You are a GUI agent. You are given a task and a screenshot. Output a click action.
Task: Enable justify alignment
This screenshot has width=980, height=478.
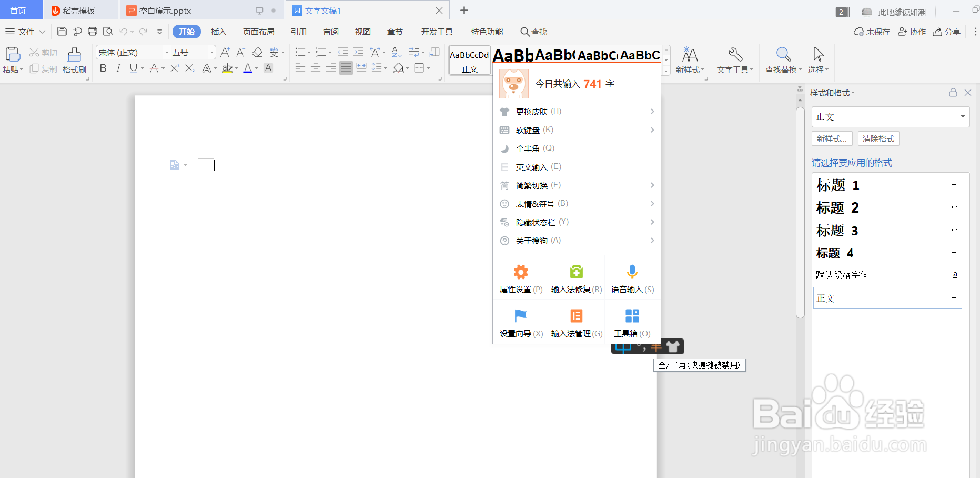point(346,68)
